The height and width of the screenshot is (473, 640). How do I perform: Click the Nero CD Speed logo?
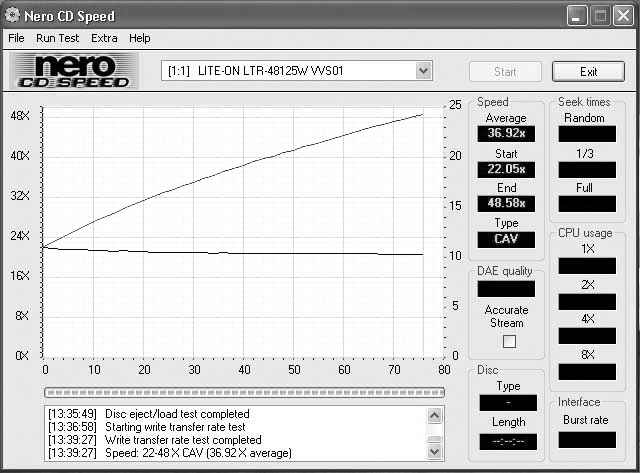[70, 71]
